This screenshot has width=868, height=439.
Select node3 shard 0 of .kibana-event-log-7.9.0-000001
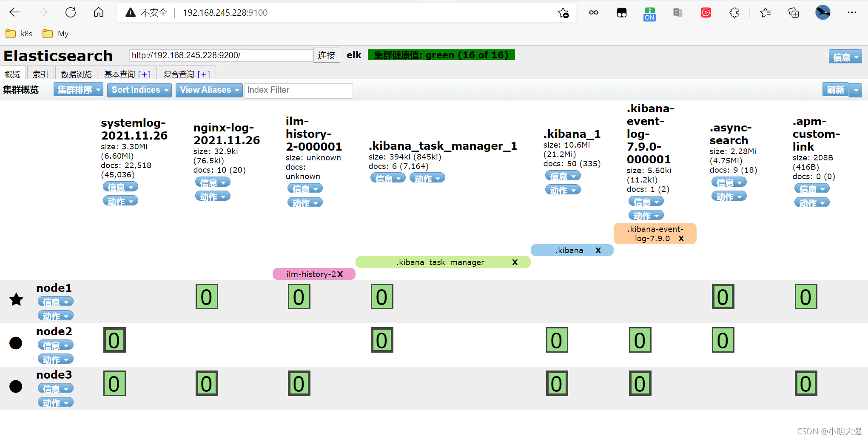[640, 383]
